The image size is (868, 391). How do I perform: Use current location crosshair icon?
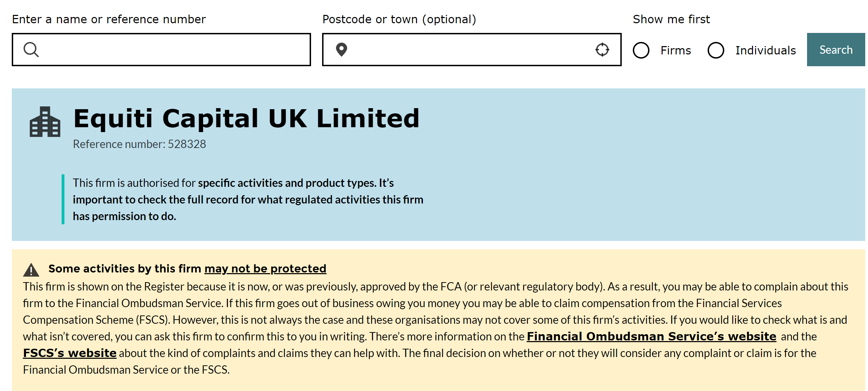point(602,50)
